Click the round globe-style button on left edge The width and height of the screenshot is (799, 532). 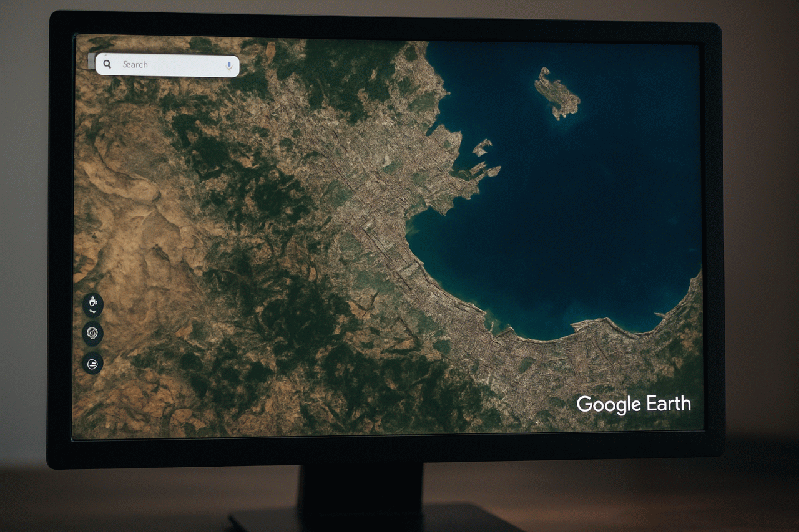pos(93,334)
